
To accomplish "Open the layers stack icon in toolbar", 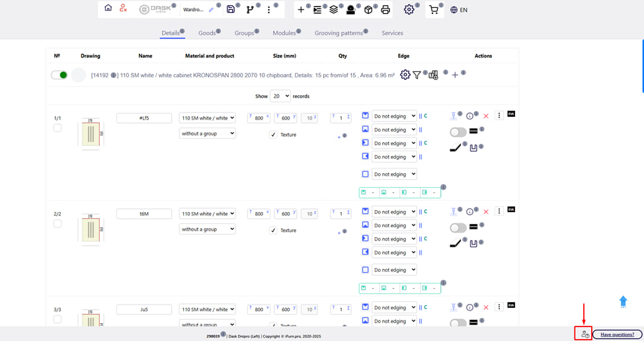I will (x=334, y=10).
